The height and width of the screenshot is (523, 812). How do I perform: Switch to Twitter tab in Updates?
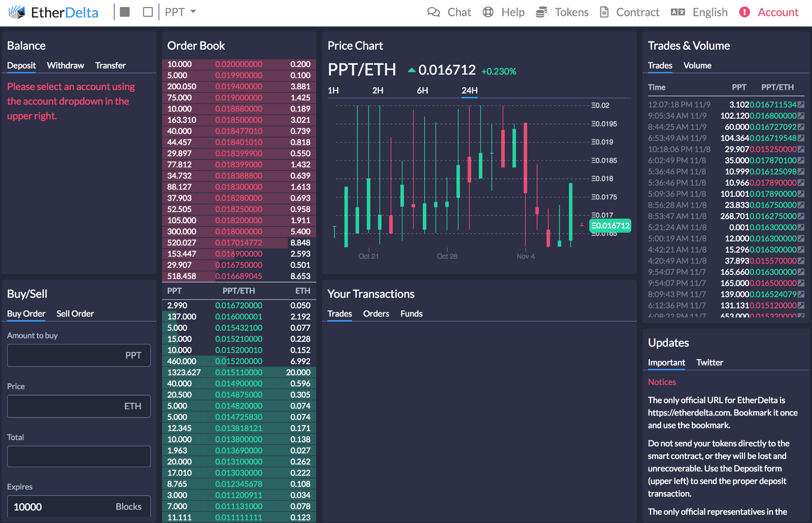click(x=709, y=362)
